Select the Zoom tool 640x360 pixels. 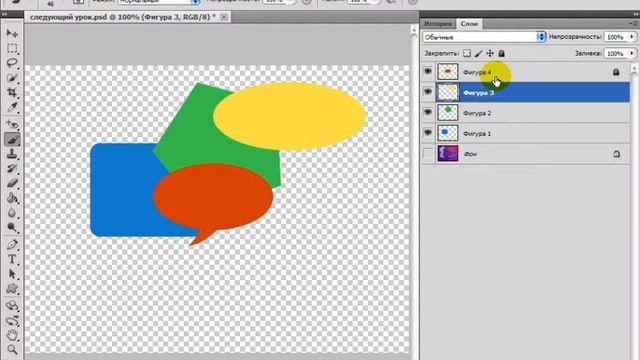point(12,350)
